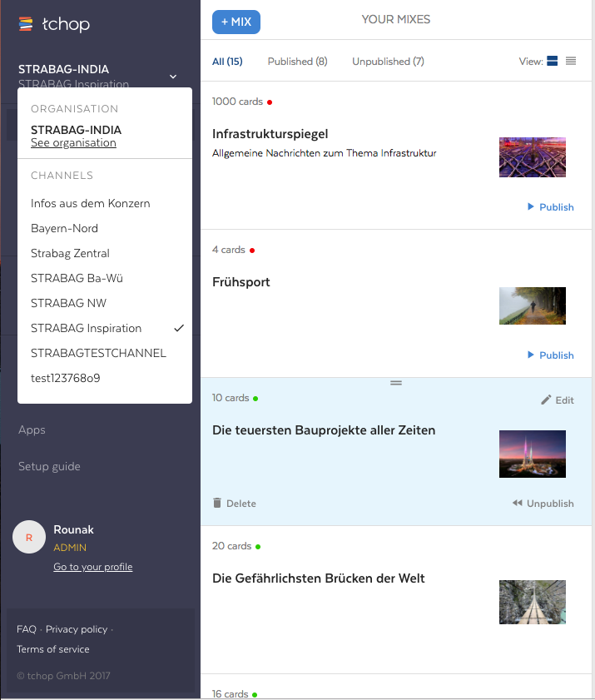Switch to compact list view icon
The width and height of the screenshot is (595, 700).
pos(570,61)
